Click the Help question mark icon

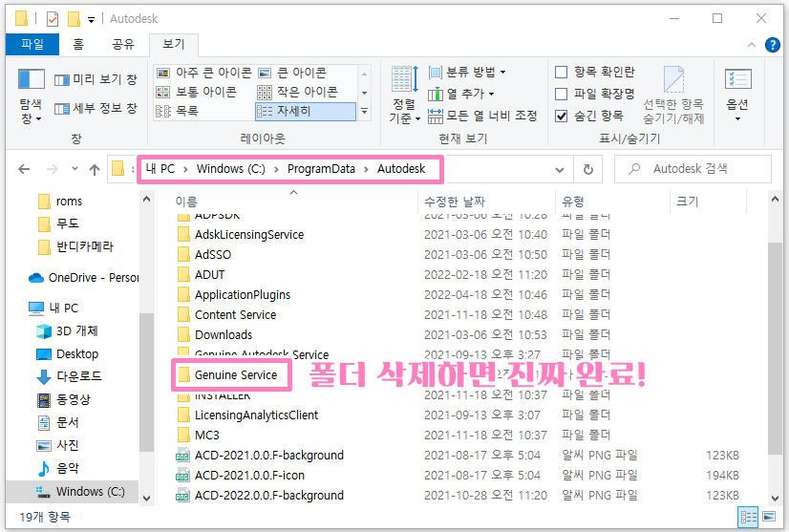tap(773, 45)
